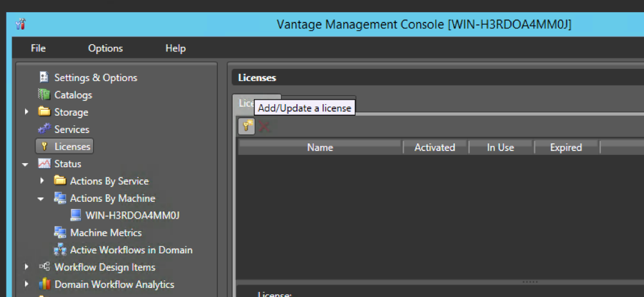Click the Add/Update a license key icon
This screenshot has width=644, height=297.
[x=247, y=126]
